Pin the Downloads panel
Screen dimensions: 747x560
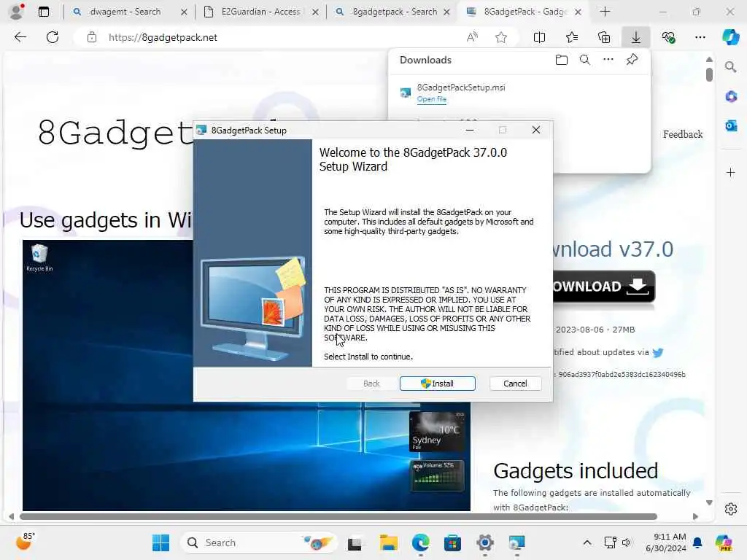pos(632,60)
